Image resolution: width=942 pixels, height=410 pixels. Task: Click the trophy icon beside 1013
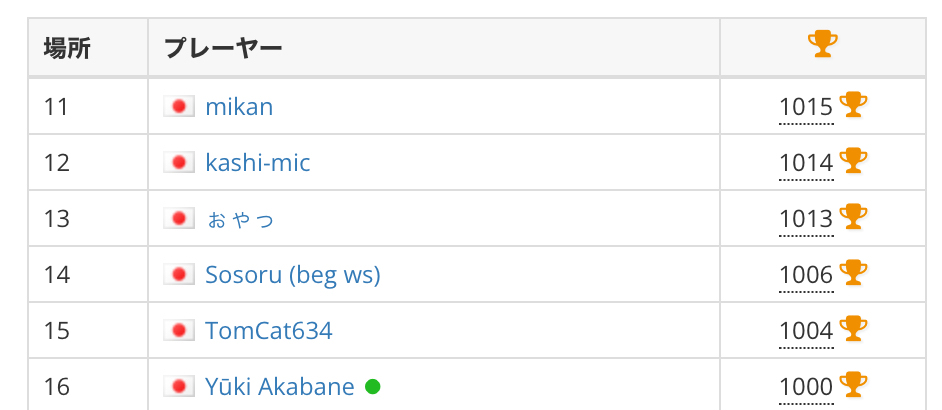853,216
